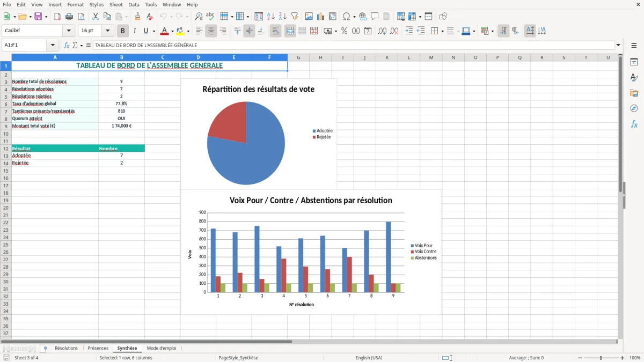Open font color dropdown arrow
644x362 pixels.
[172, 31]
